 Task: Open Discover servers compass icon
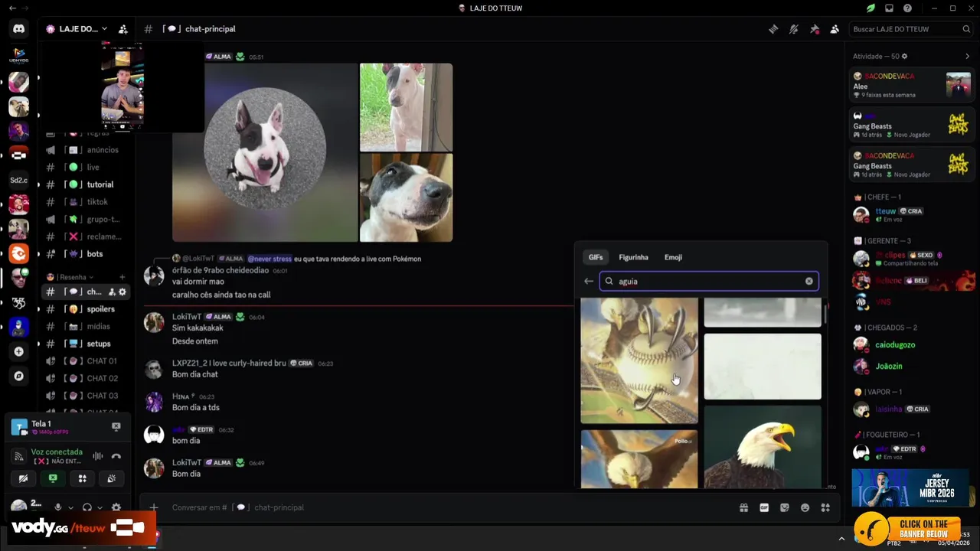18,377
